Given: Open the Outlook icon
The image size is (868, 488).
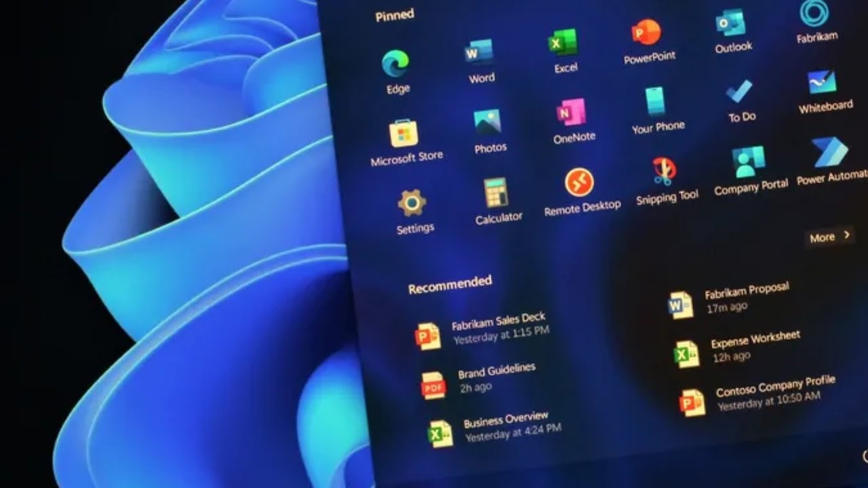Looking at the screenshot, I should click(730, 22).
